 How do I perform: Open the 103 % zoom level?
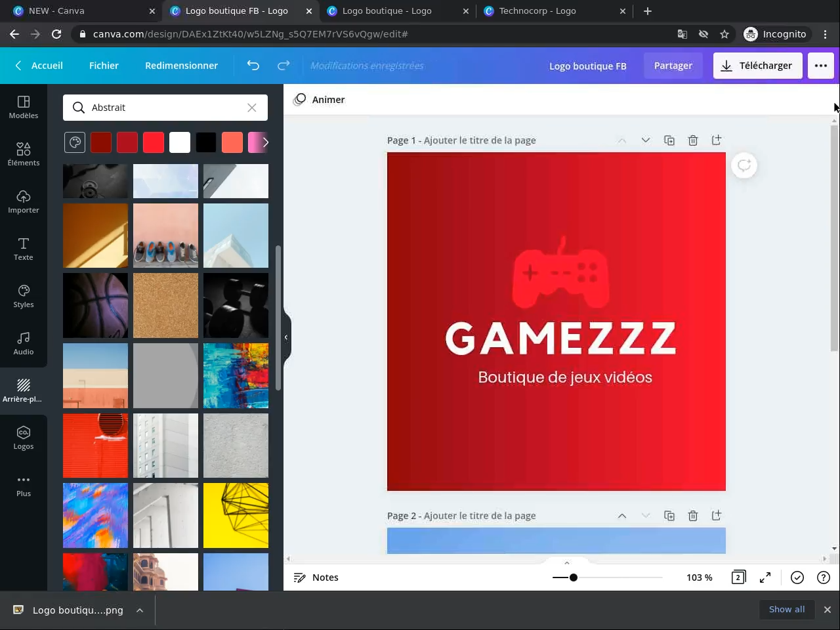pyautogui.click(x=700, y=577)
